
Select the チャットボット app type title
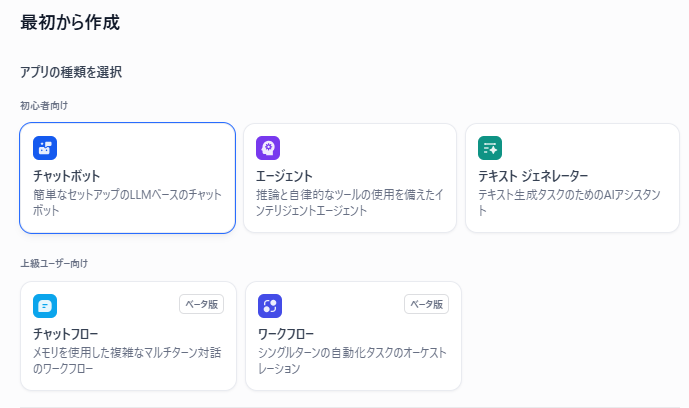[67, 176]
